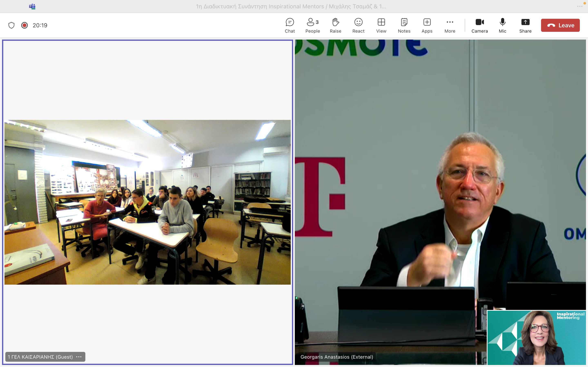The width and height of the screenshot is (588, 367).
Task: Open meeting Notes
Action: [404, 25]
